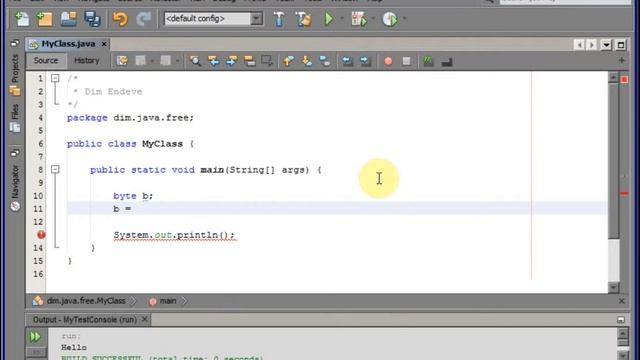Switch to Source view

46,60
